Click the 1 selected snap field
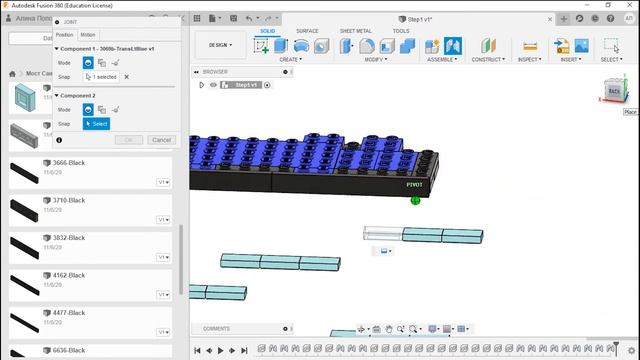 101,77
